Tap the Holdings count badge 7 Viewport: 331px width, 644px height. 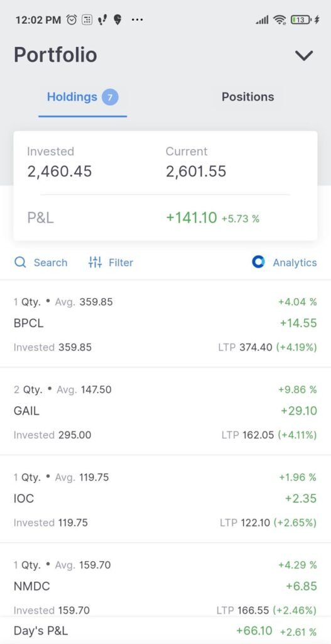click(x=110, y=97)
